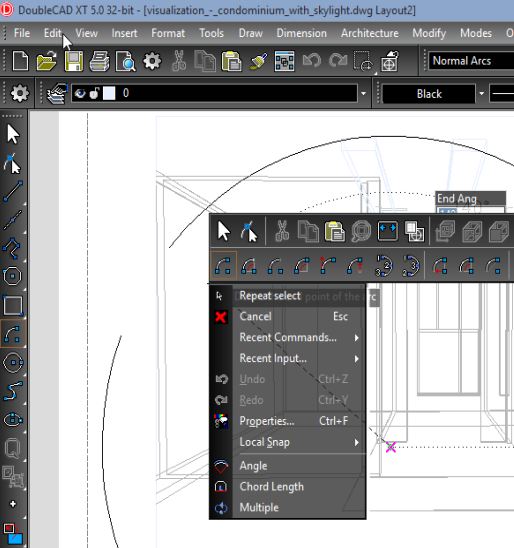Save drawing with the floppy disk icon
This screenshot has height=548, width=514.
[74, 61]
